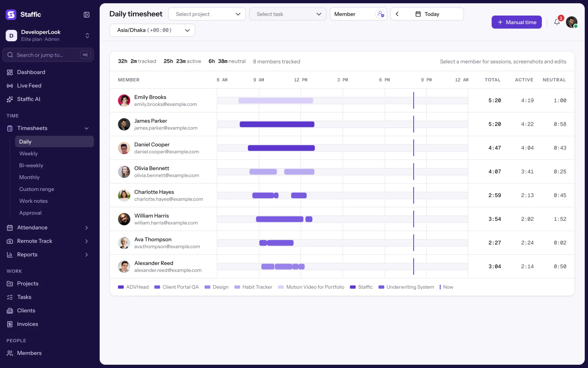Click Daniel Cooper's timeline session bar
Screen dimensions: 588x368
[281, 148]
